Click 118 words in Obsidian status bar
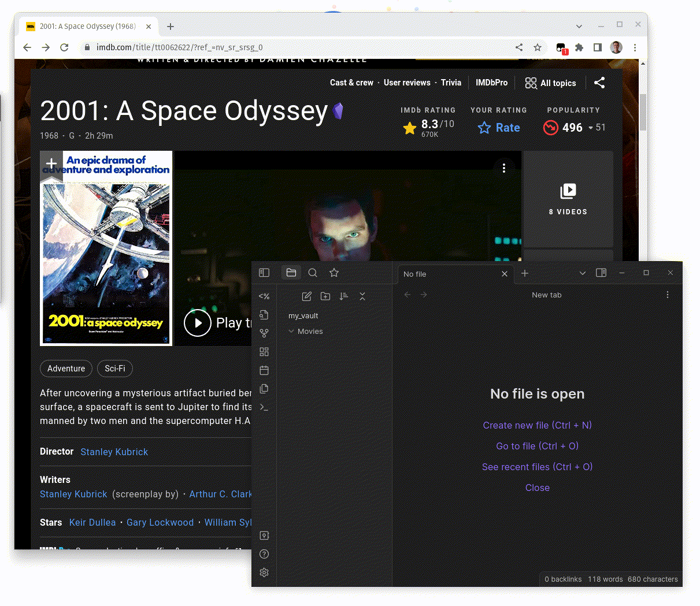The height and width of the screenshot is (606, 700). [x=605, y=579]
